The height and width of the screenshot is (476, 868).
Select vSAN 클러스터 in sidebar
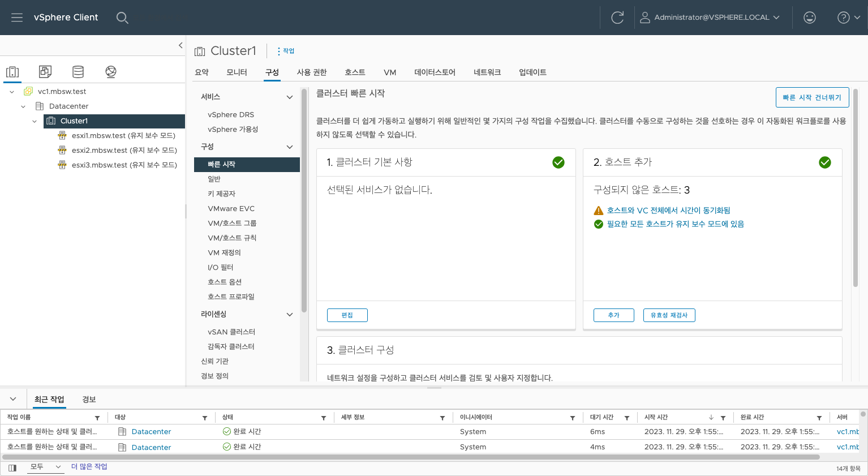pyautogui.click(x=231, y=332)
